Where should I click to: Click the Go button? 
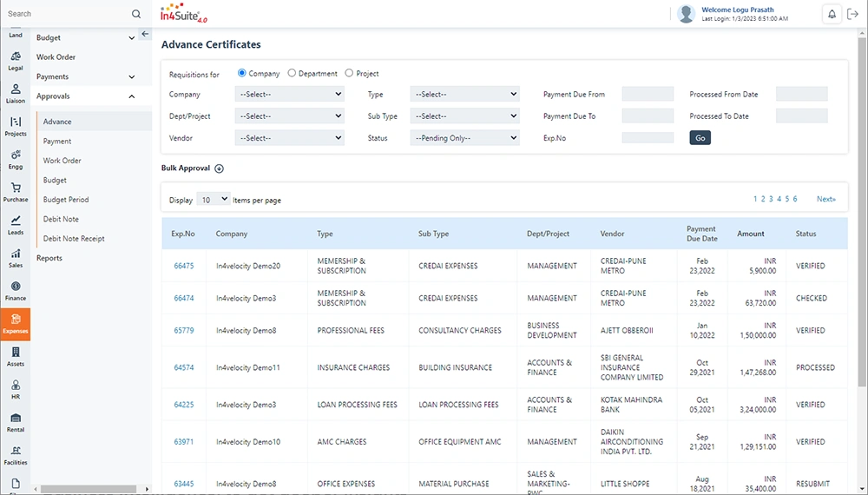(700, 138)
